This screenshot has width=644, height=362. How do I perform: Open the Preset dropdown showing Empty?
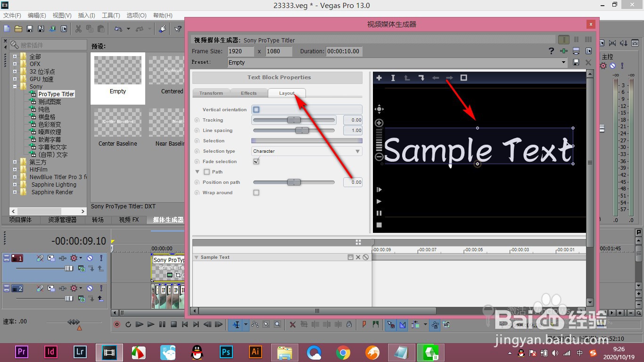coord(564,62)
